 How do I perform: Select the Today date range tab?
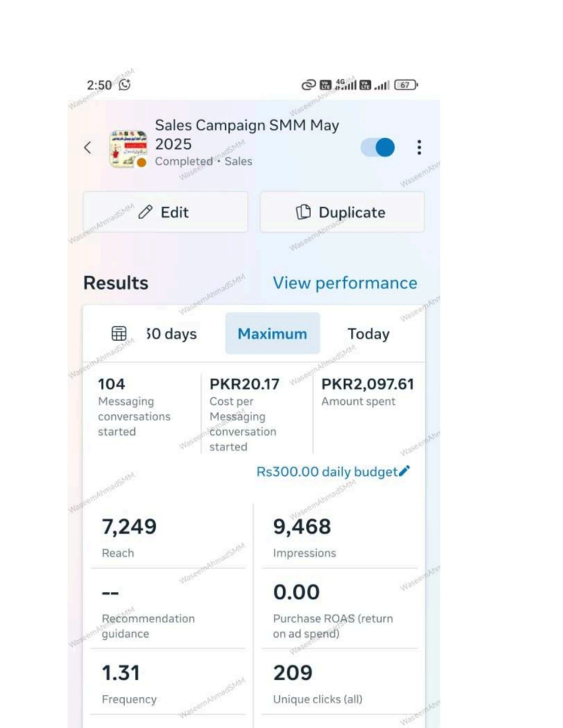tap(369, 333)
